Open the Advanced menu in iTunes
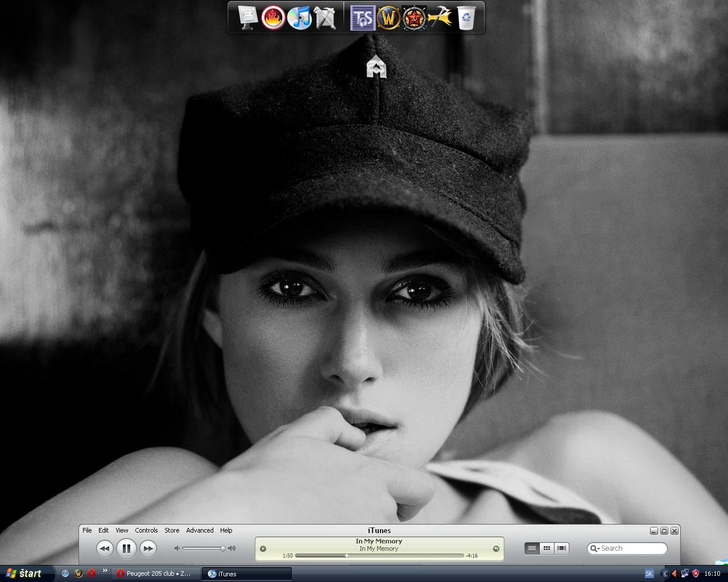 pos(200,530)
